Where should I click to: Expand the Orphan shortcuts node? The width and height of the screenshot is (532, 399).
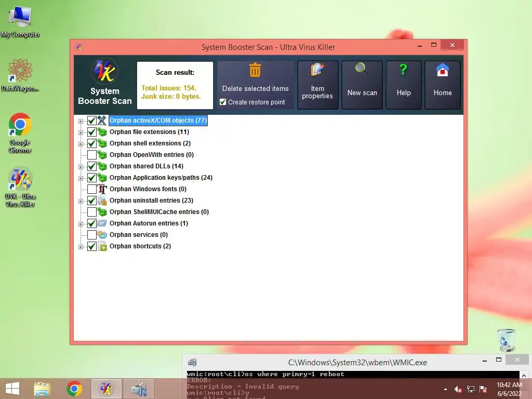click(81, 247)
